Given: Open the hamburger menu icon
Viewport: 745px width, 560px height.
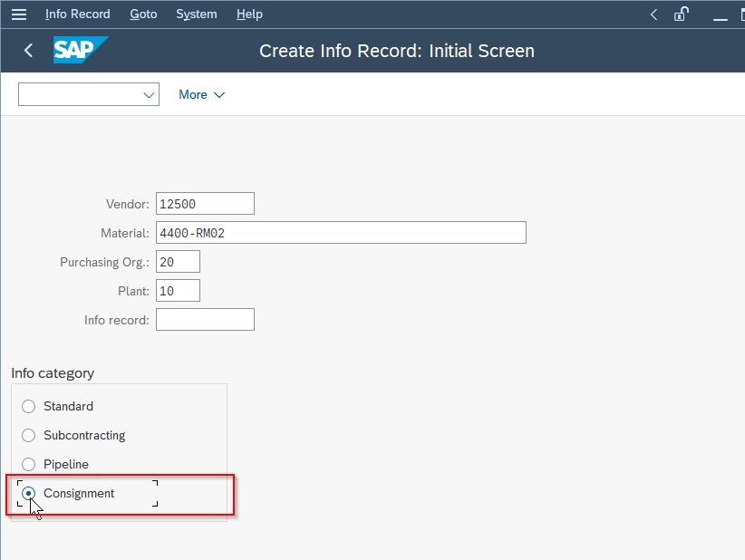Looking at the screenshot, I should click(x=18, y=14).
